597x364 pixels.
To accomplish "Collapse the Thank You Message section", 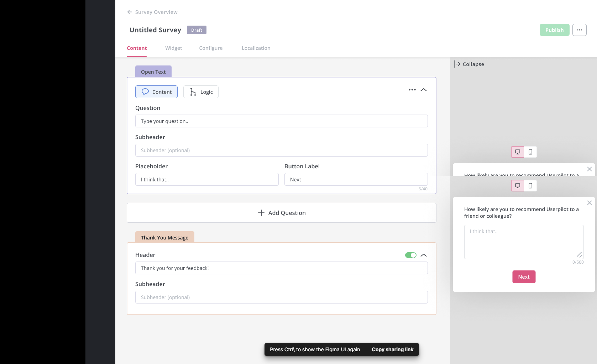I will [424, 255].
